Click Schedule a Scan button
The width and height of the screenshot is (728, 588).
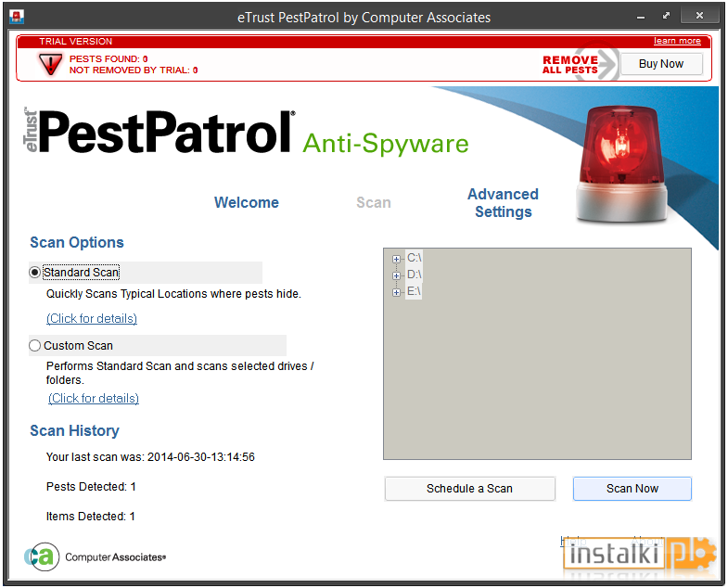point(470,489)
